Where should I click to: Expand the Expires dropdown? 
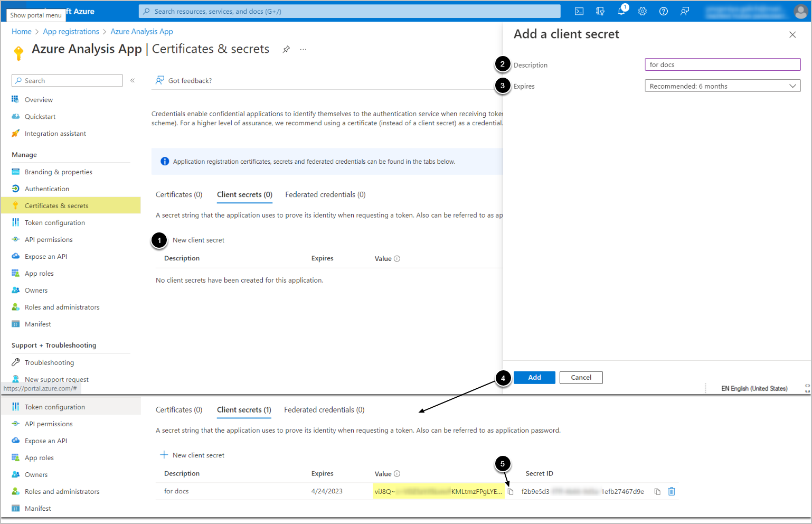722,86
